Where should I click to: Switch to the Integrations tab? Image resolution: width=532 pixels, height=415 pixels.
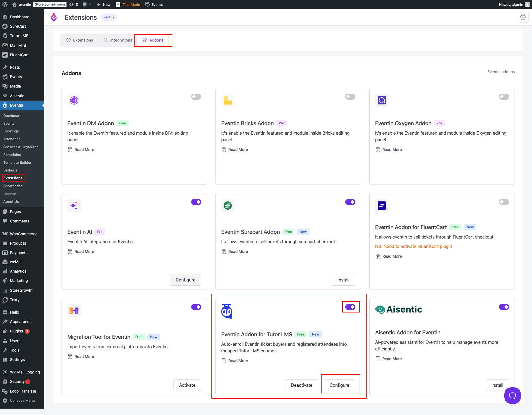coord(118,40)
